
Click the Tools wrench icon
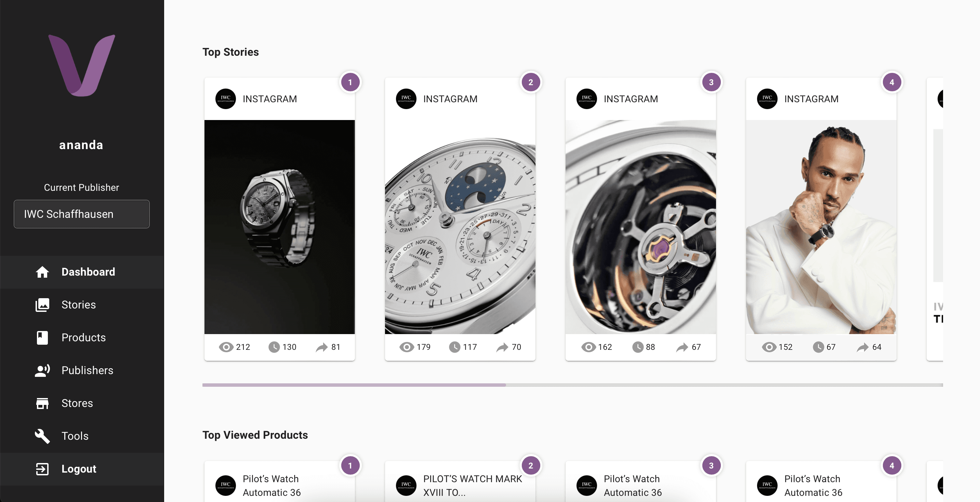(42, 436)
